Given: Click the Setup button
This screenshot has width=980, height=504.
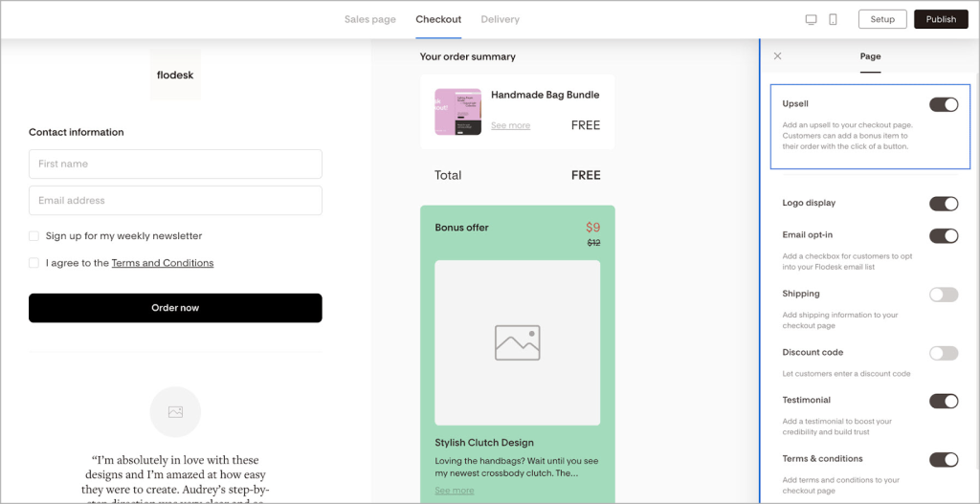Looking at the screenshot, I should pyautogui.click(x=881, y=19).
